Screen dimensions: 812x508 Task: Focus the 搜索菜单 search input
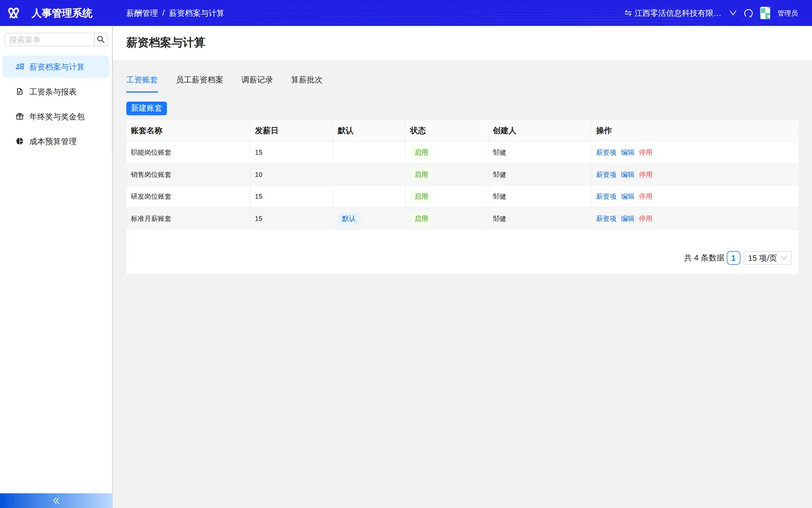(x=50, y=40)
